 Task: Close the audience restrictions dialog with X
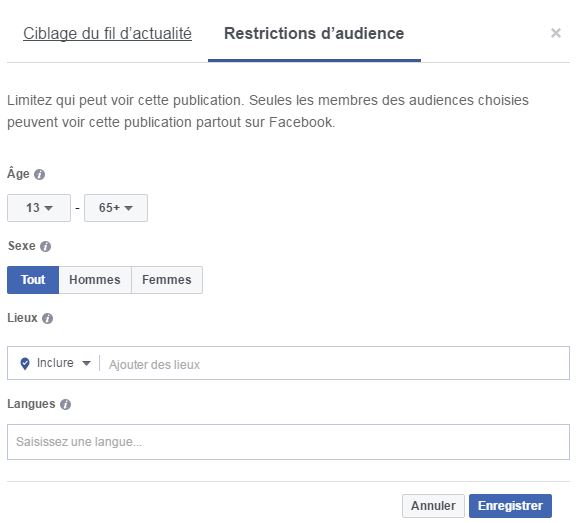556,33
